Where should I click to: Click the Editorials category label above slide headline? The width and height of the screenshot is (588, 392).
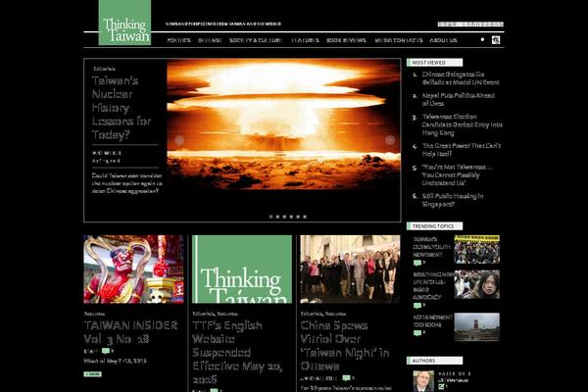point(104,69)
